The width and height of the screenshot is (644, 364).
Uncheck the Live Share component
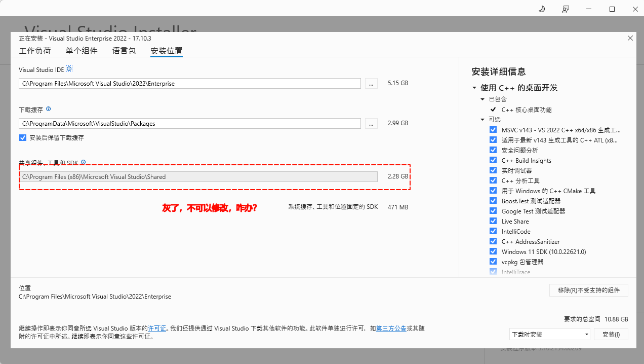click(493, 221)
